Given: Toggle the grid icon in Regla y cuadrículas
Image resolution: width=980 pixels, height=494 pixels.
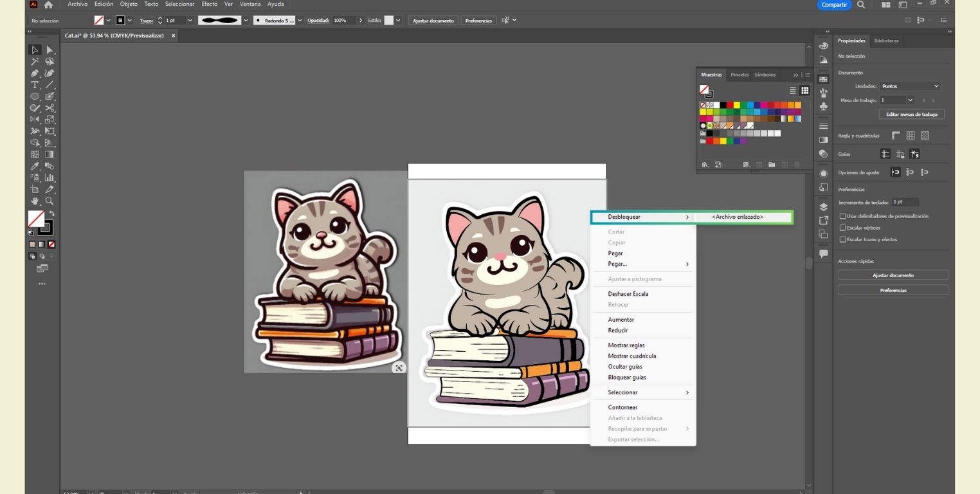Looking at the screenshot, I should [911, 136].
